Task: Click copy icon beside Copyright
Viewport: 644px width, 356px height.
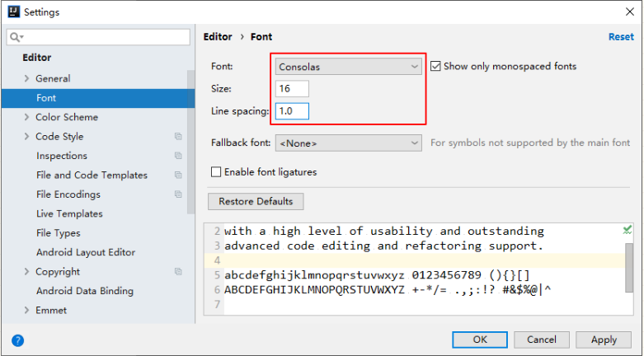Action: (x=178, y=272)
